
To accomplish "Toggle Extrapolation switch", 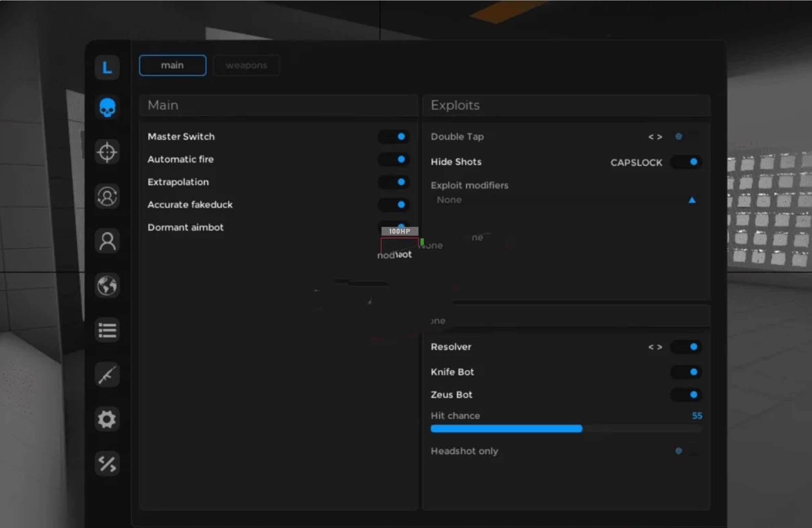I will [394, 182].
